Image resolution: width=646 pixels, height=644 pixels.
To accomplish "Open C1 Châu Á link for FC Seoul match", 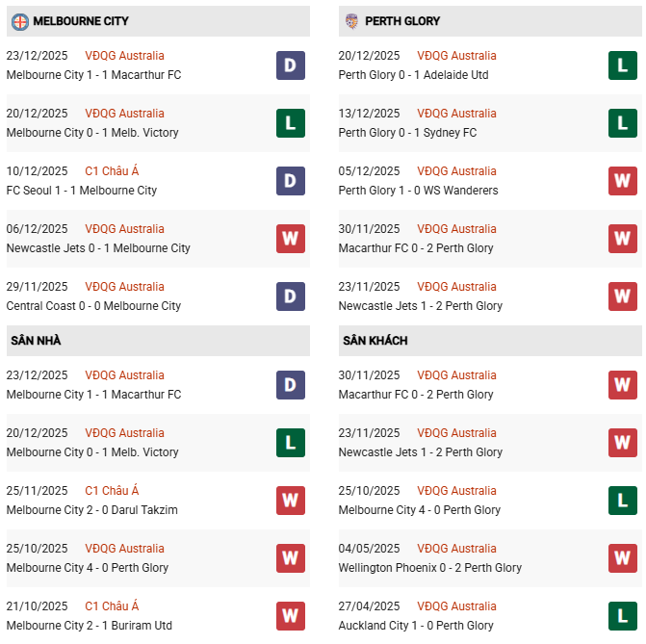I will coord(112,171).
